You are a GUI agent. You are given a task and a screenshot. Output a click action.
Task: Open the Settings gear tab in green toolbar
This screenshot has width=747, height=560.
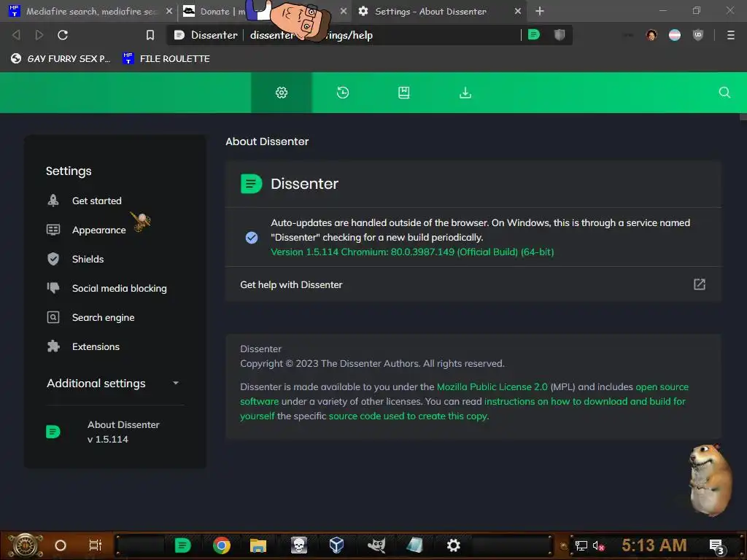(282, 93)
